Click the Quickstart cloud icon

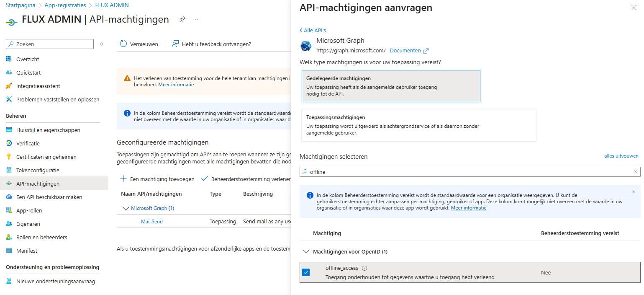[9, 72]
